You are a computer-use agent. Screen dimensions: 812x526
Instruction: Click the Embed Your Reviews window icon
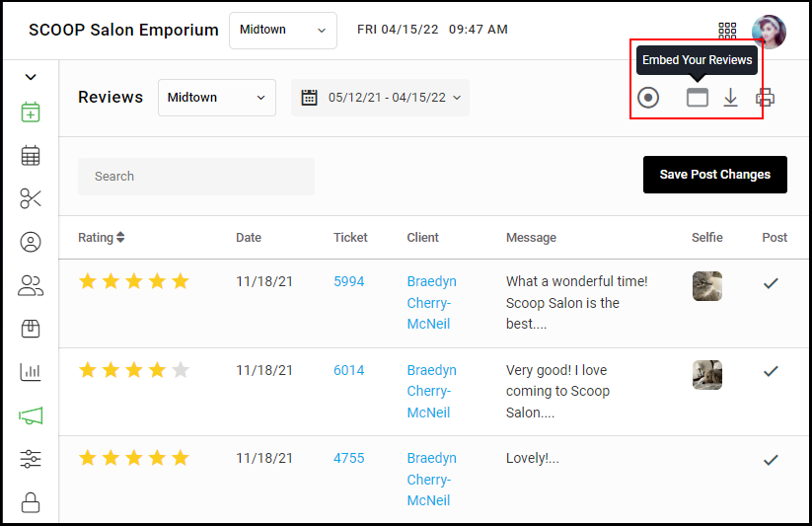tap(697, 98)
